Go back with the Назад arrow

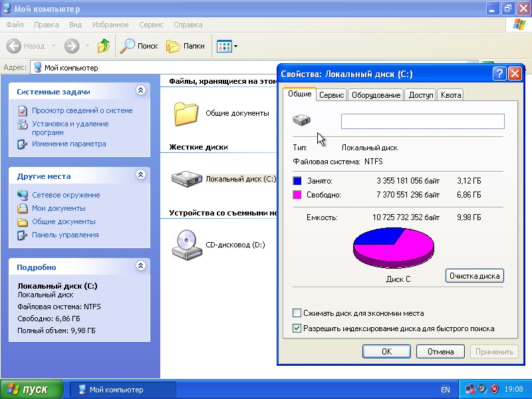click(x=26, y=46)
